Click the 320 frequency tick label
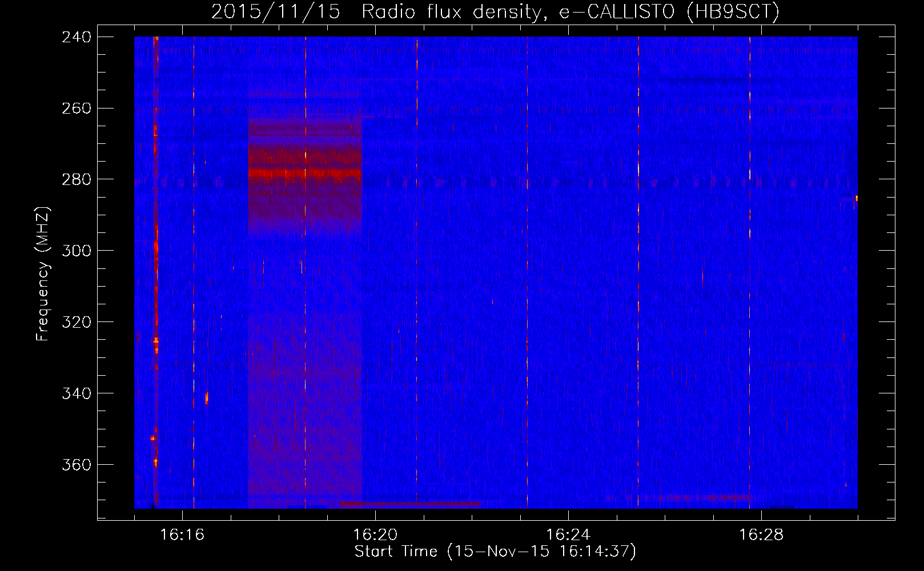The width and height of the screenshot is (924, 571). (76, 323)
